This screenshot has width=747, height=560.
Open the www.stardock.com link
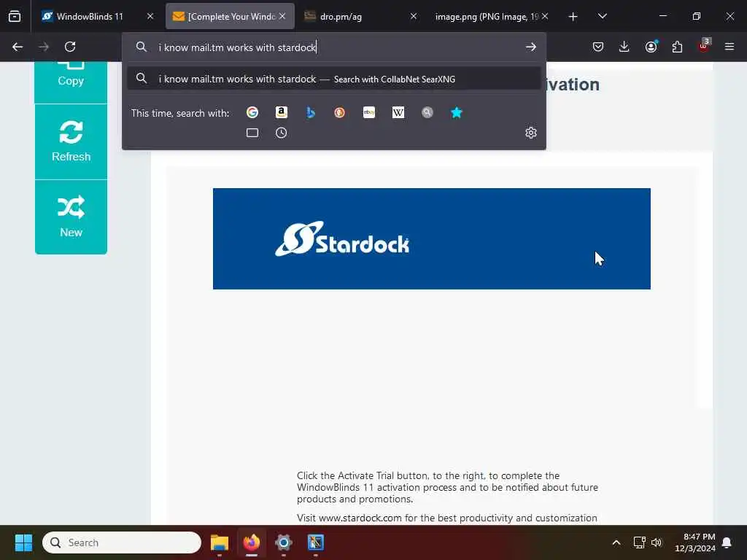click(360, 518)
